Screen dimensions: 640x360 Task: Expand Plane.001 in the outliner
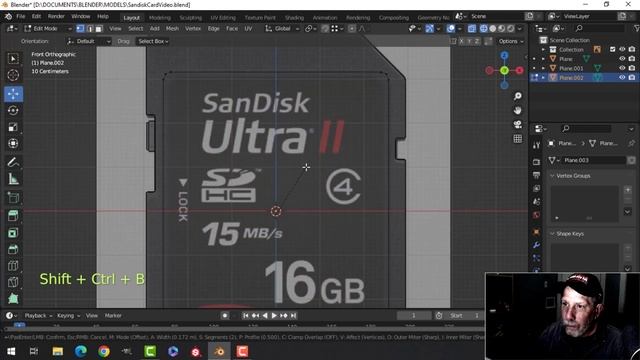(543, 68)
